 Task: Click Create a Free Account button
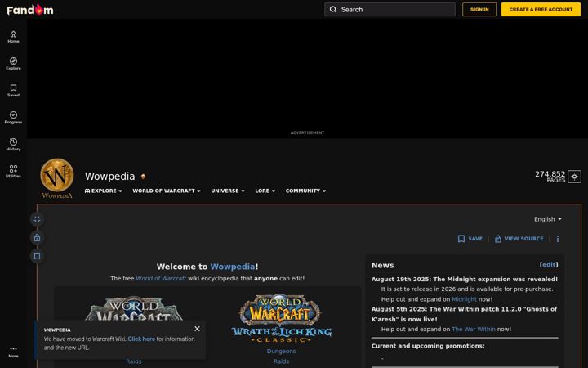541,9
